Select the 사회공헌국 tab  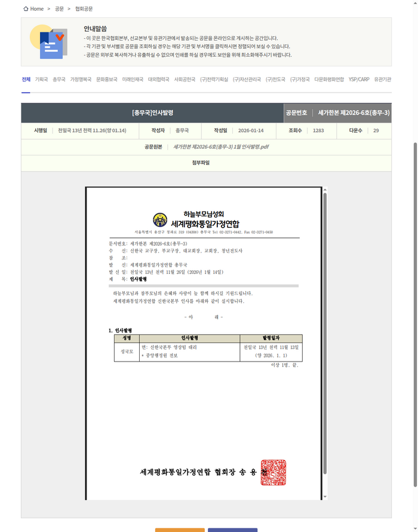click(x=185, y=80)
